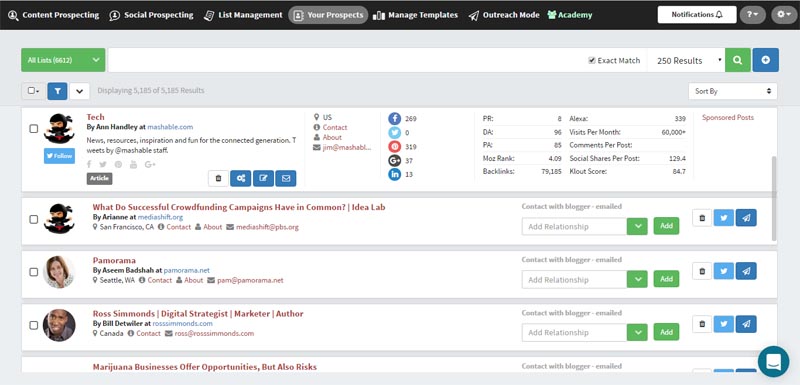Delete Tech prospect with trash icon
This screenshot has width=800, height=385.
pyautogui.click(x=218, y=178)
